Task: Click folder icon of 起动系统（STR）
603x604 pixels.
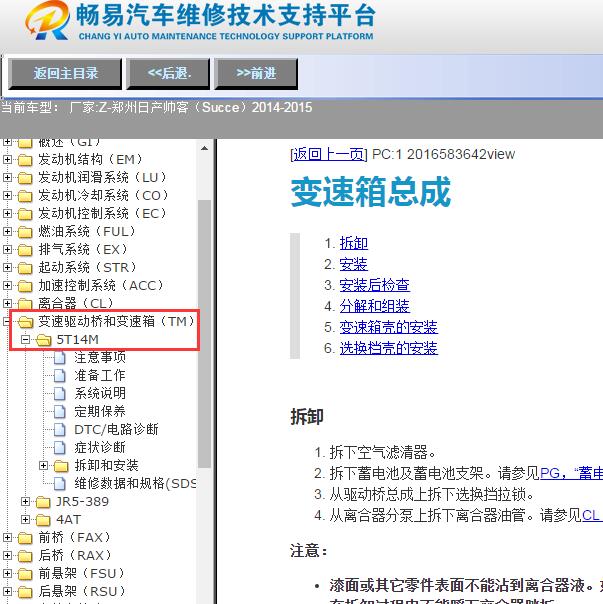Action: tap(25, 267)
